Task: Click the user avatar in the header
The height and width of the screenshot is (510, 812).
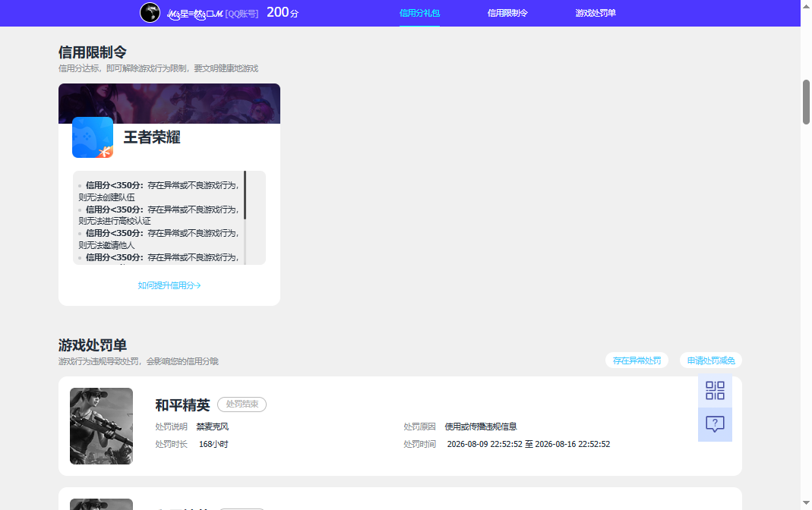Action: (150, 12)
